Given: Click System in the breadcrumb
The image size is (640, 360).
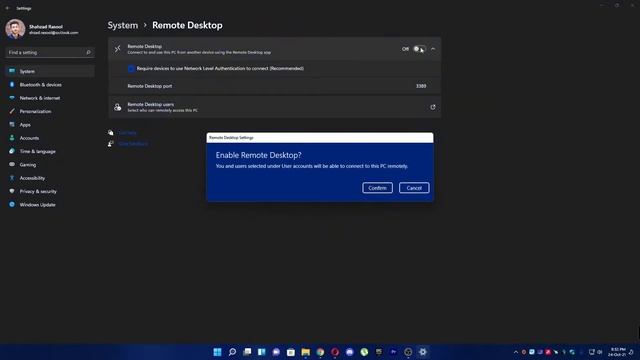Looking at the screenshot, I should pyautogui.click(x=123, y=25).
